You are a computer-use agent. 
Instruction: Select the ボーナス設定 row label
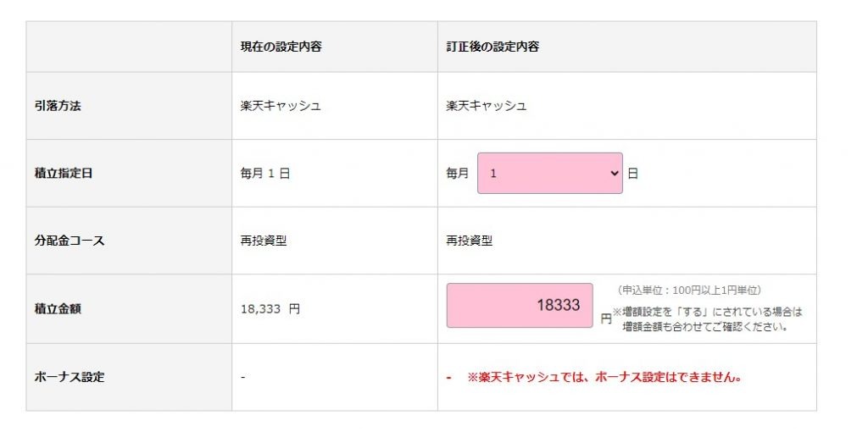(70, 377)
